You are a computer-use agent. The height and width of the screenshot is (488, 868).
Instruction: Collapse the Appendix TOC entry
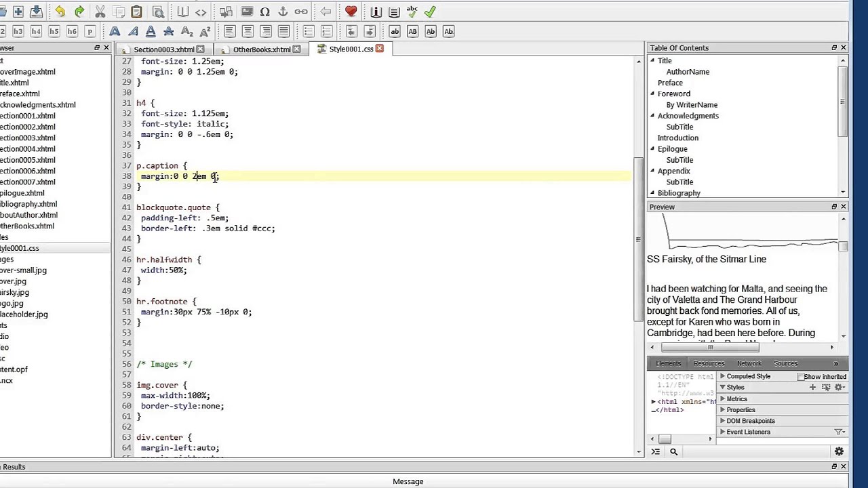pos(652,171)
